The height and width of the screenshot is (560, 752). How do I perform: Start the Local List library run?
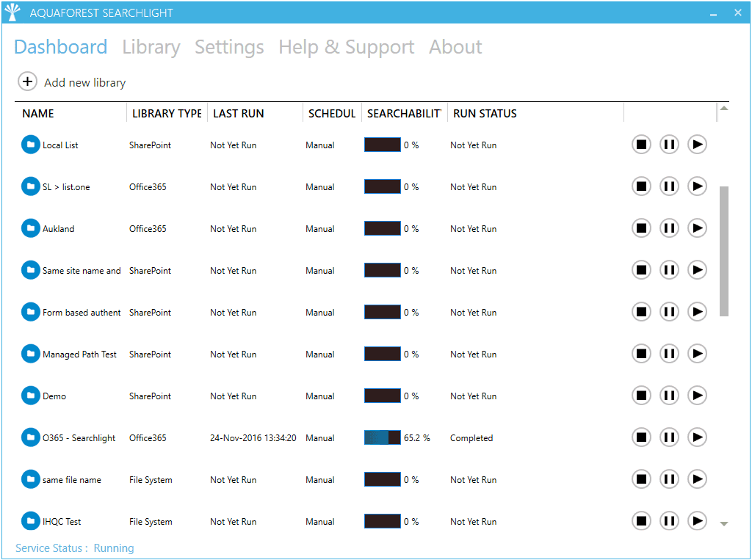(x=697, y=145)
